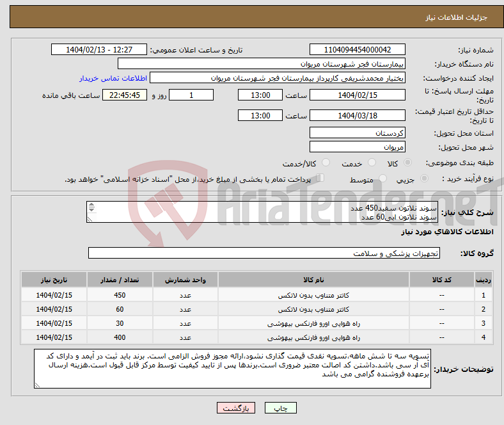Screen dimensions: 504x425
Task: Open the buyer contact information link
Action: pyautogui.click(x=113, y=78)
